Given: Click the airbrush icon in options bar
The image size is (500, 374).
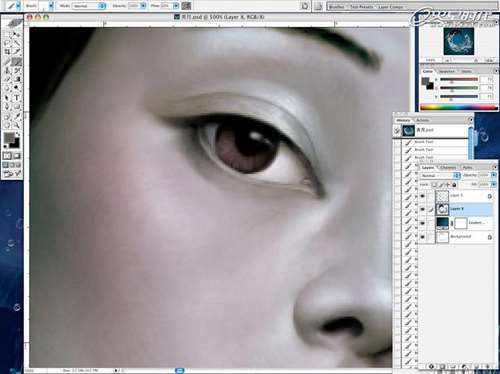Looking at the screenshot, I should (x=187, y=6).
